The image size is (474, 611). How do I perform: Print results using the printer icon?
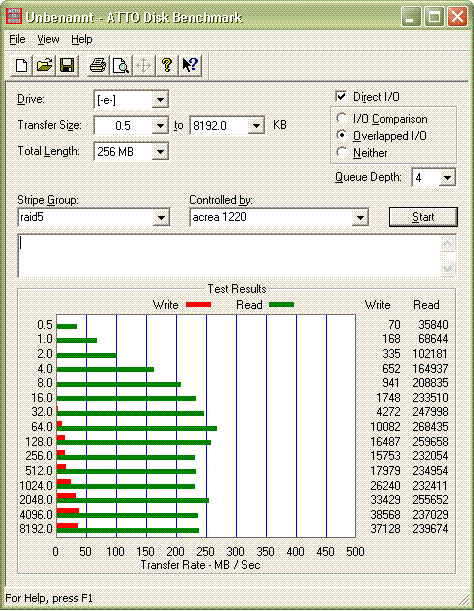[x=97, y=65]
